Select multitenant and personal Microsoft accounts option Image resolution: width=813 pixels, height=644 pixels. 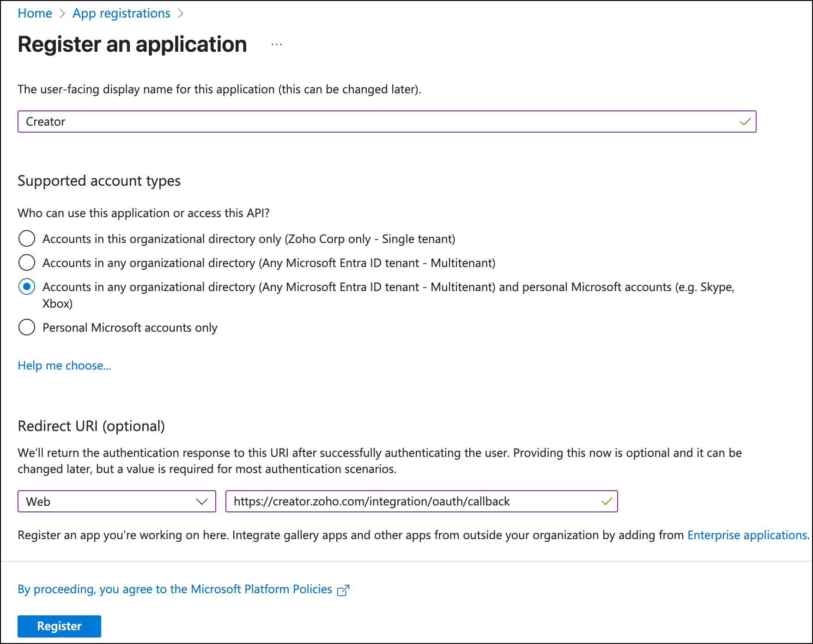point(27,287)
